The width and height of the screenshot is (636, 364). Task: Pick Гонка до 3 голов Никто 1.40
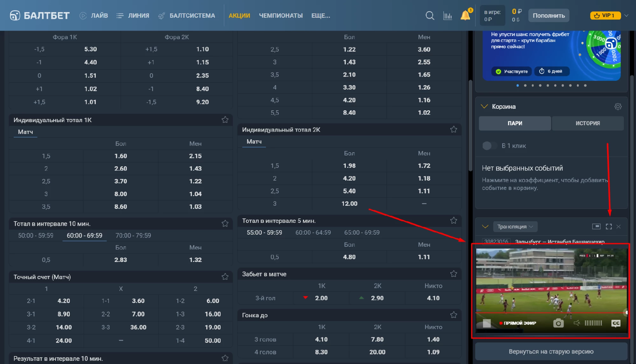(x=433, y=339)
